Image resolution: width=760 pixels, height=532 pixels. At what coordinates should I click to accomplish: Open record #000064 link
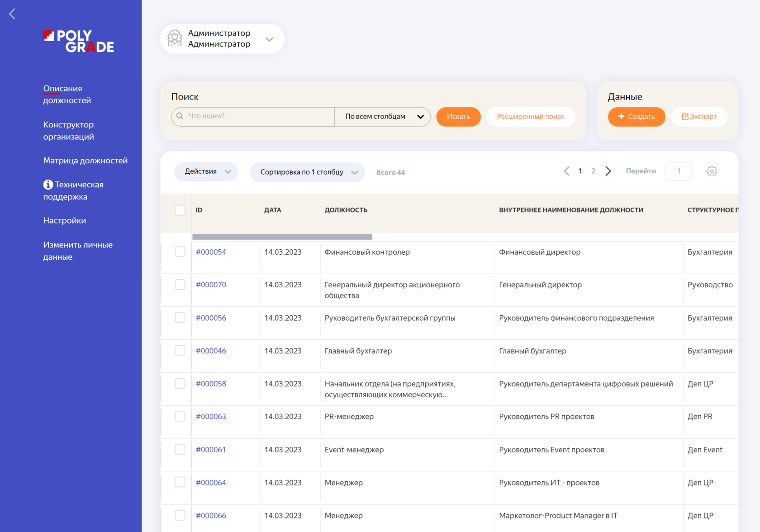pos(211,482)
